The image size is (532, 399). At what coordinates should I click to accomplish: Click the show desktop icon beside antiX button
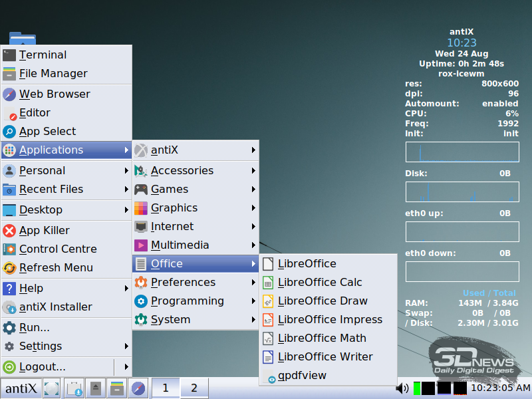52,388
